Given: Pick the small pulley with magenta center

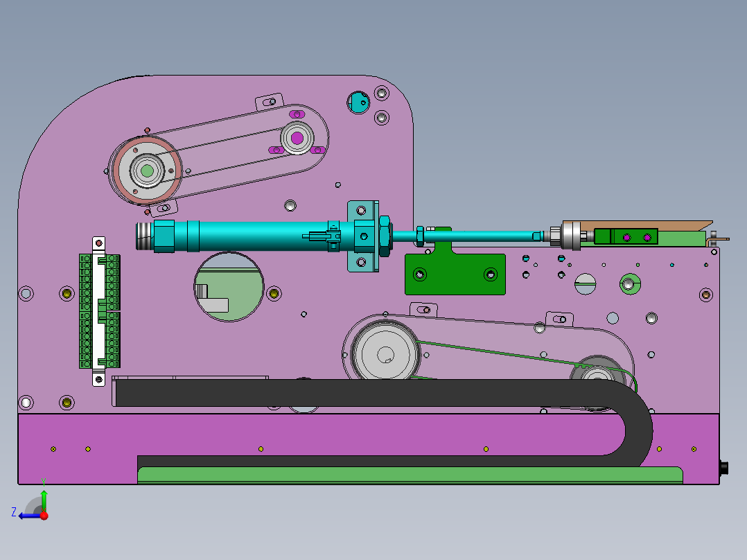Looking at the screenshot, I should pyautogui.click(x=297, y=138).
